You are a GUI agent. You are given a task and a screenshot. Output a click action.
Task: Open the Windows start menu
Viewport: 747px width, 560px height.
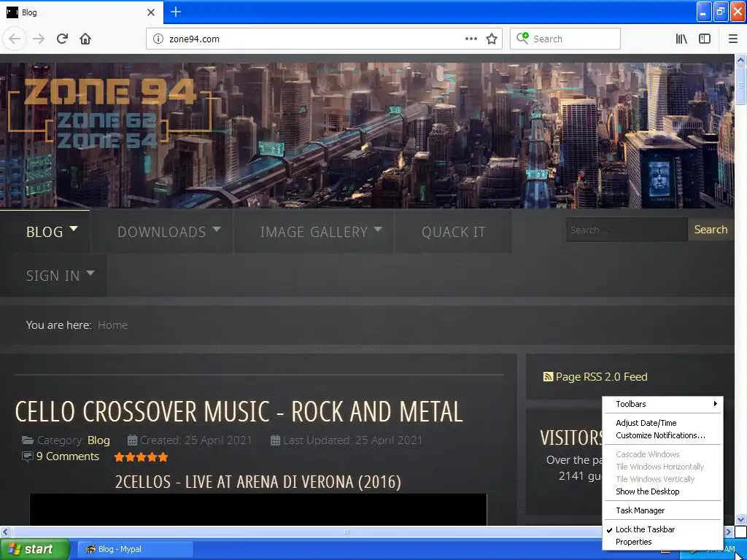point(34,549)
